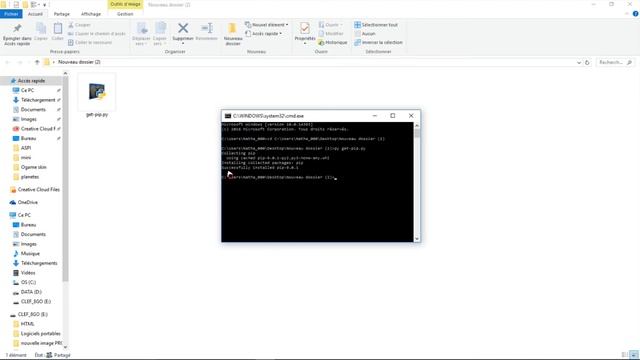This screenshot has height=360, width=640.
Task: Open the Ouvrir dropdown in ribbon
Action: tap(331, 25)
